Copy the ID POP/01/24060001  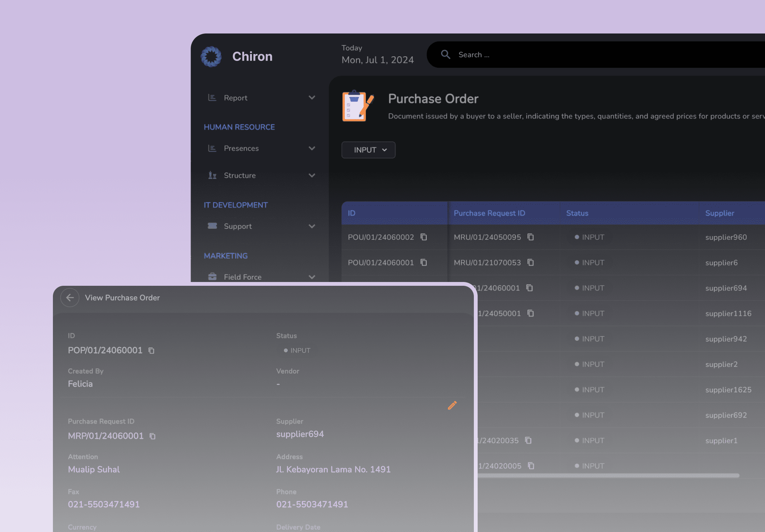coord(151,350)
